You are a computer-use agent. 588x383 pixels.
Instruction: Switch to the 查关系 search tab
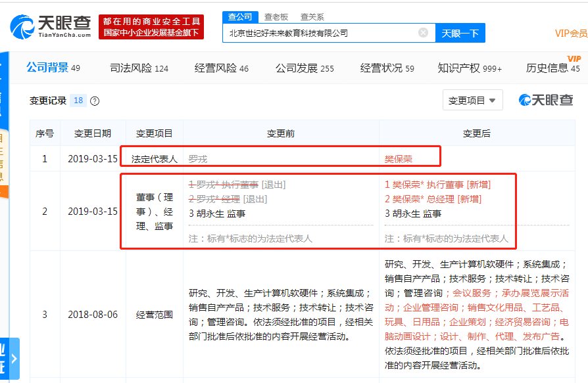pos(312,17)
